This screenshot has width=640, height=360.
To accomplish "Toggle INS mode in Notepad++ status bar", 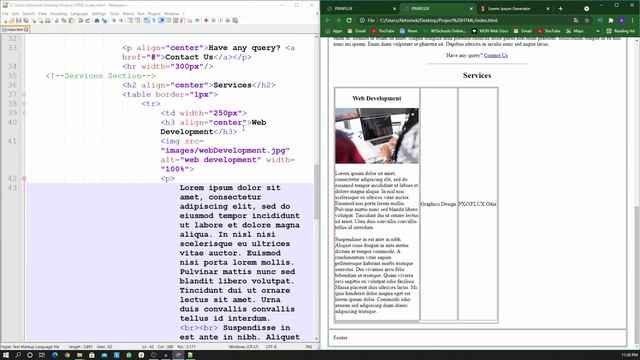I will click(309, 347).
